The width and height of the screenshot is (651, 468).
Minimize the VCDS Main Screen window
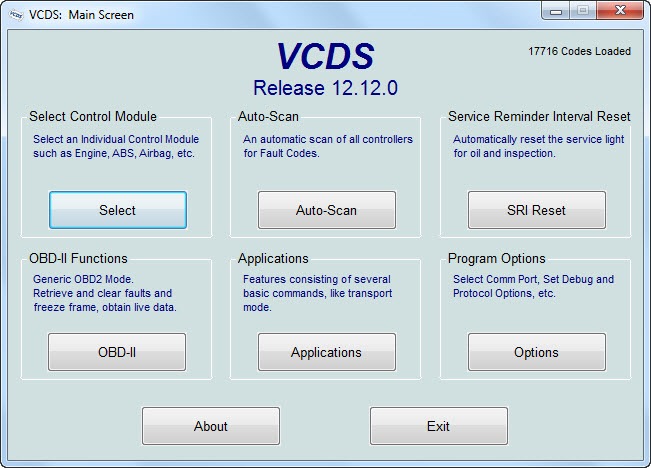click(x=556, y=10)
